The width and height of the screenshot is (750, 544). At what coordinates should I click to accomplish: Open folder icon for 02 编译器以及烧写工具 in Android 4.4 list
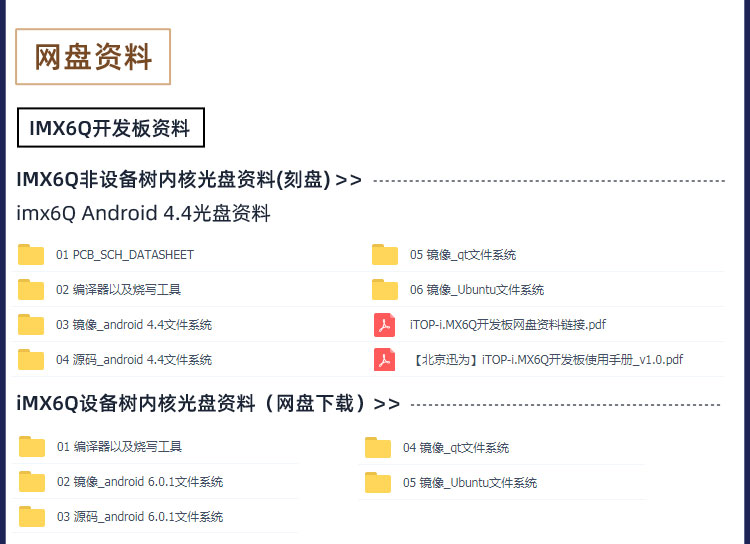click(31, 289)
